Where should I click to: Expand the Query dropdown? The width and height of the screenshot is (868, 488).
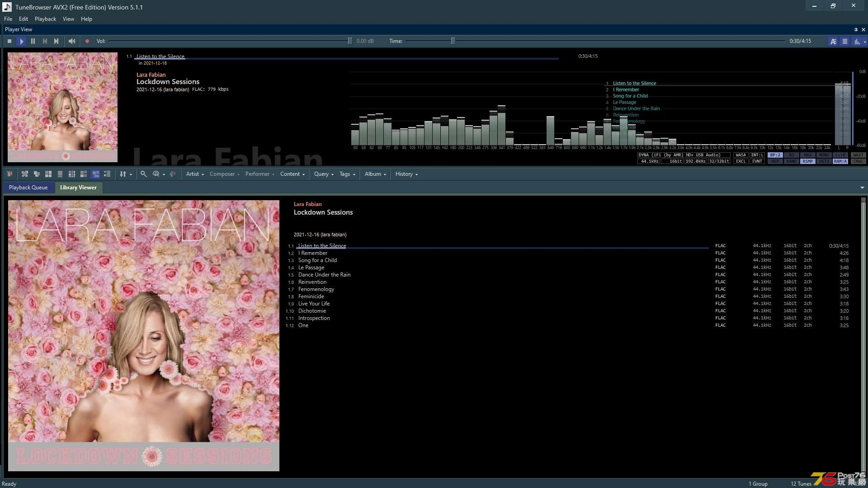click(x=324, y=174)
